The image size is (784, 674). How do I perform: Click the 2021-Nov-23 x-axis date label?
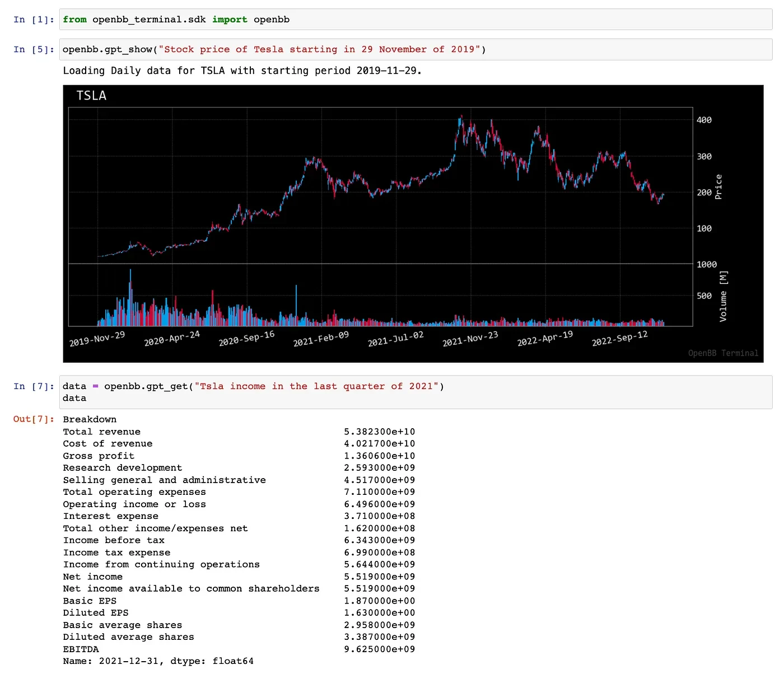(470, 339)
